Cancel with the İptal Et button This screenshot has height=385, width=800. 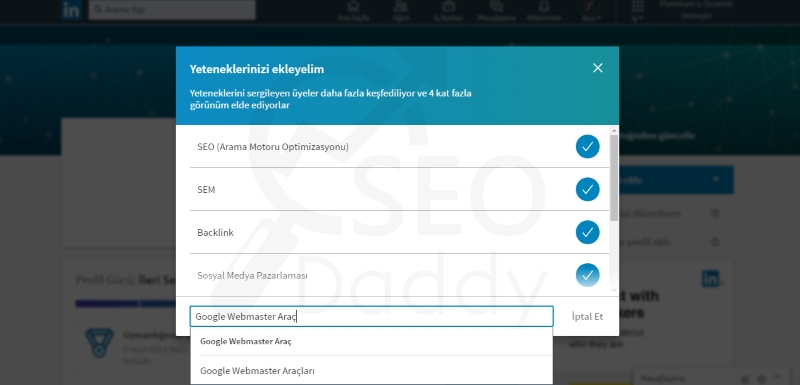[587, 317]
